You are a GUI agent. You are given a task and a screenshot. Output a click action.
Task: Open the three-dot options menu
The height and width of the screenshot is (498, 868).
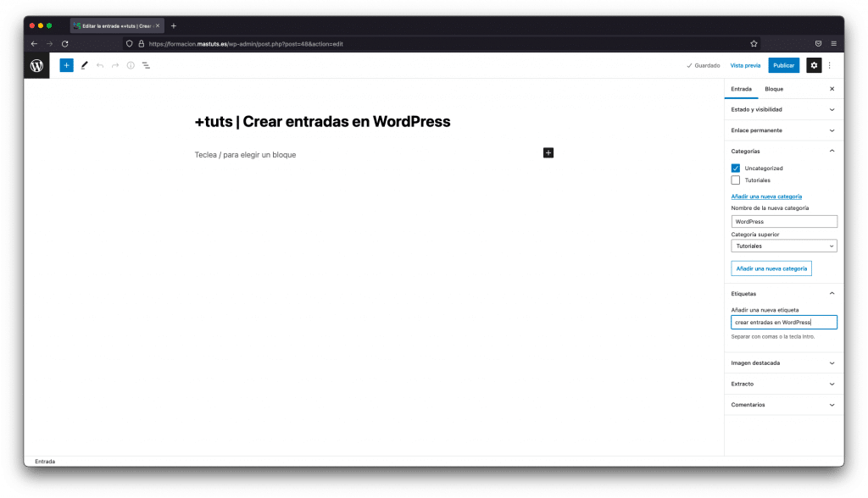pos(830,65)
